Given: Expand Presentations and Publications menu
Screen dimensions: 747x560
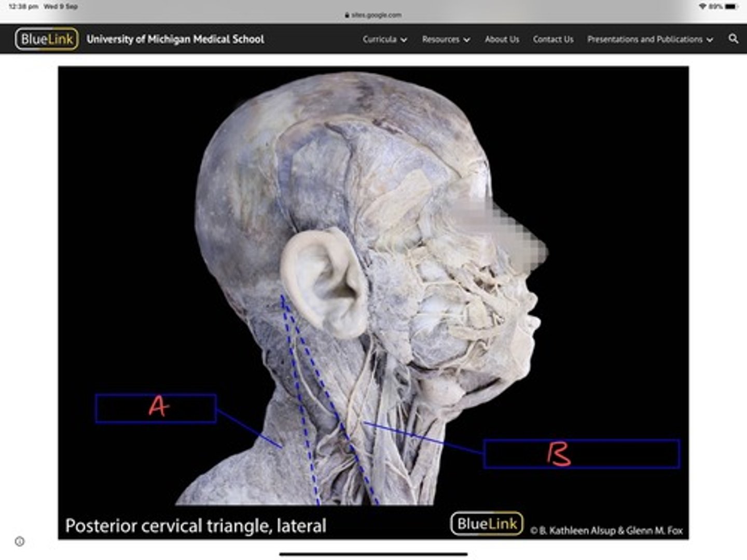Looking at the screenshot, I should pyautogui.click(x=650, y=39).
